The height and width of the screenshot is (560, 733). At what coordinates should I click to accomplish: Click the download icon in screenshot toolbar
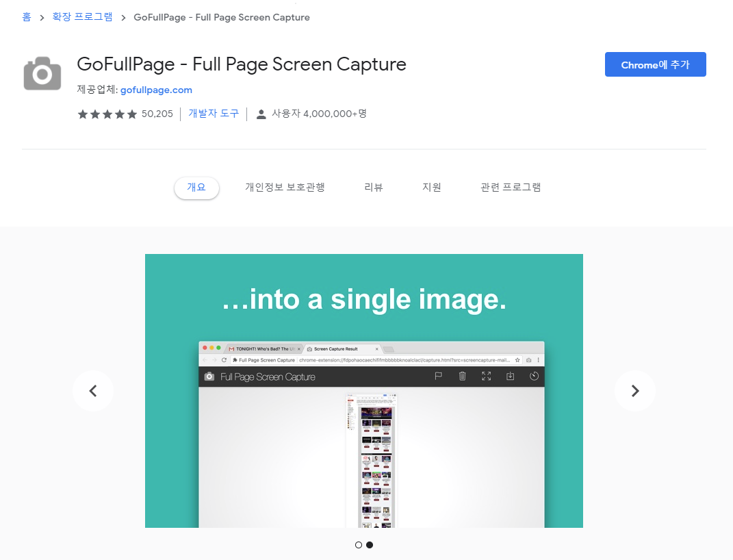click(510, 377)
